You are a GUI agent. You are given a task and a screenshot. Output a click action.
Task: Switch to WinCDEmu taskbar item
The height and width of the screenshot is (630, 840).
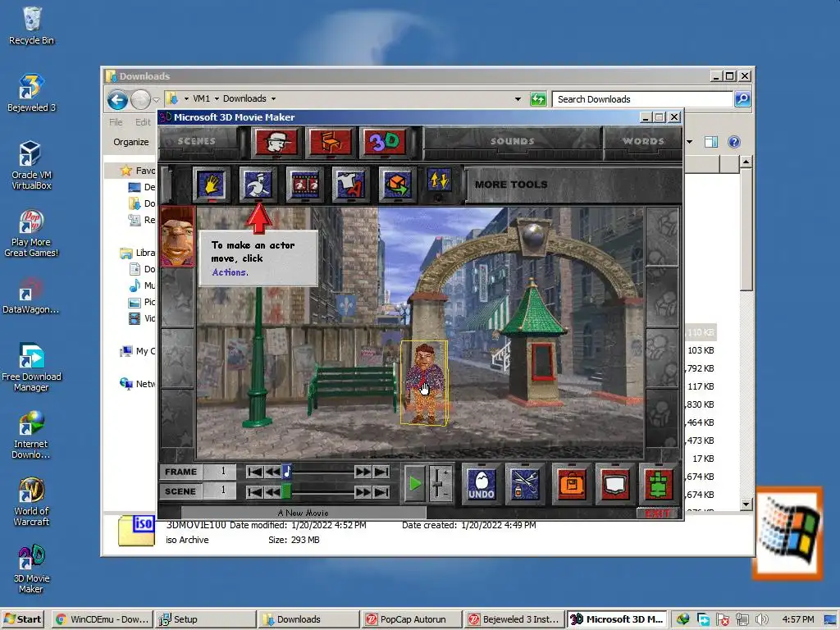click(103, 619)
